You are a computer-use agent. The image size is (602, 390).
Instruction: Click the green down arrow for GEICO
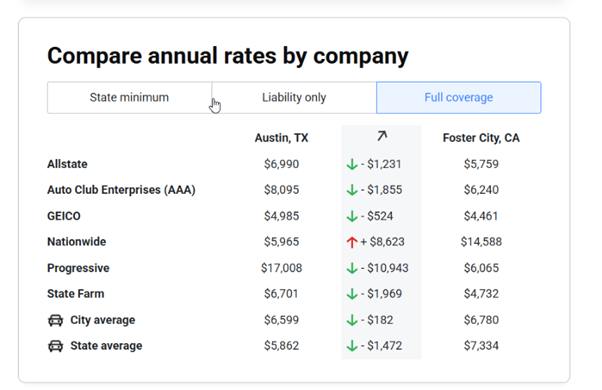352,216
